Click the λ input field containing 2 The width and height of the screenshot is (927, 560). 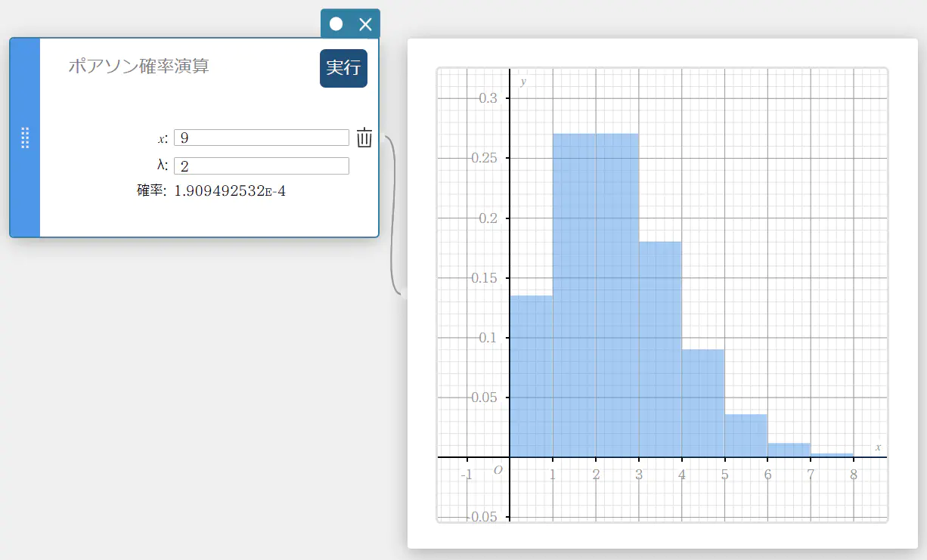(x=261, y=166)
